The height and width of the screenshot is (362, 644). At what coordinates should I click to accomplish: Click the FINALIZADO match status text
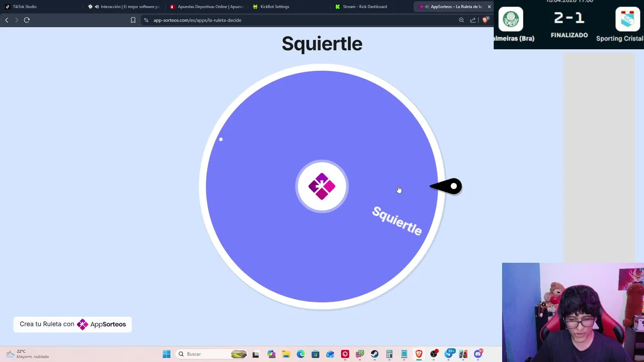click(x=569, y=35)
